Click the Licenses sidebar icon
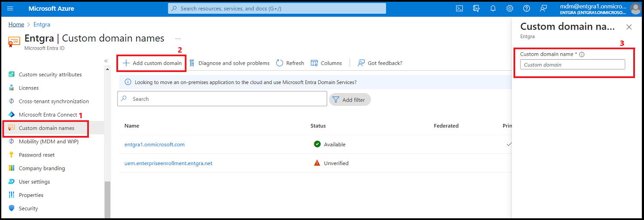 [12, 88]
